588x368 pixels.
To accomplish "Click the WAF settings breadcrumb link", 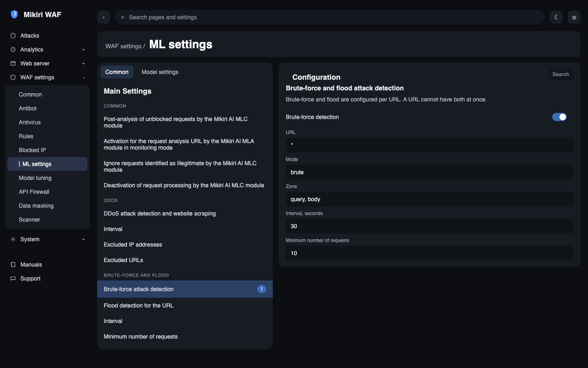I will tap(123, 46).
